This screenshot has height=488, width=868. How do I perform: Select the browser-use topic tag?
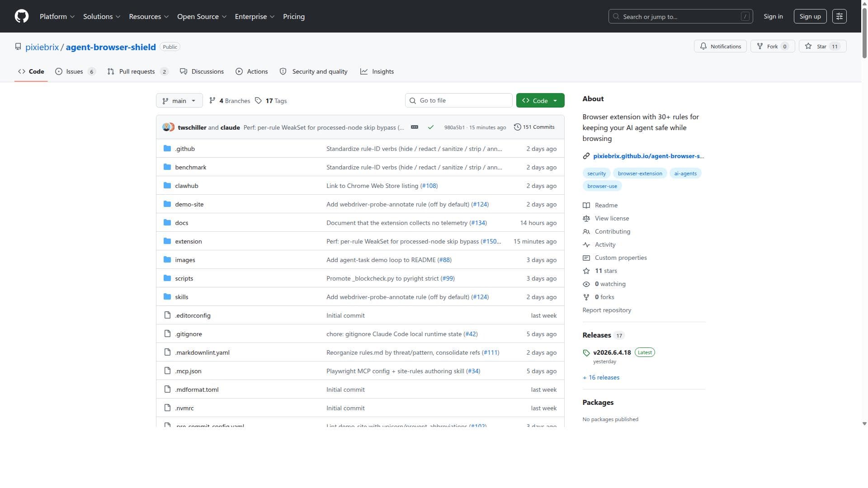point(602,186)
